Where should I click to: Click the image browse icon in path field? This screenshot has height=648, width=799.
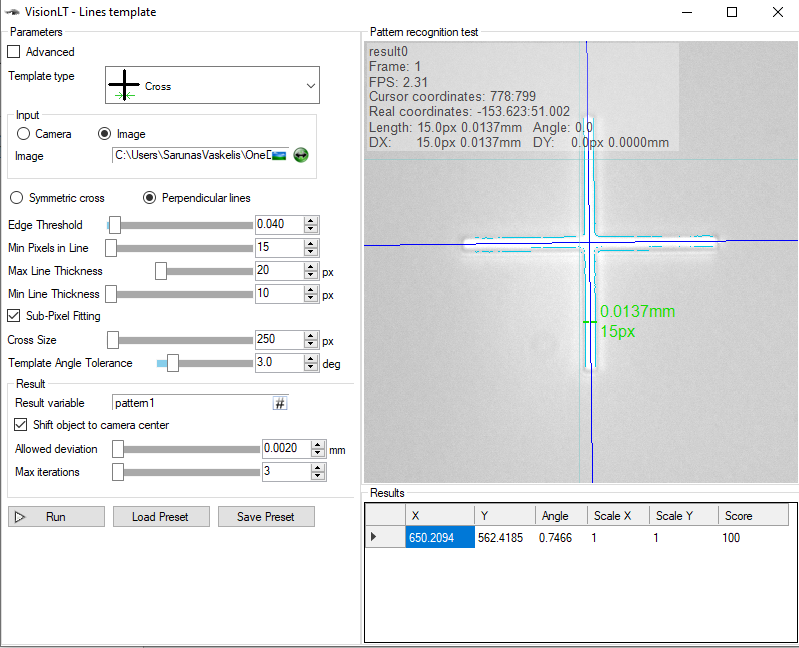click(x=280, y=155)
